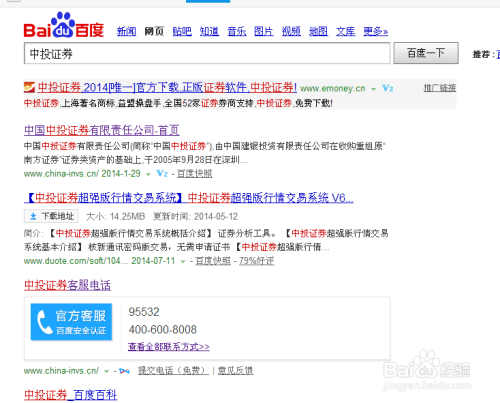Click the Baidu paw logo
Image resolution: width=500 pixels, height=403 pixels.
[x=63, y=25]
